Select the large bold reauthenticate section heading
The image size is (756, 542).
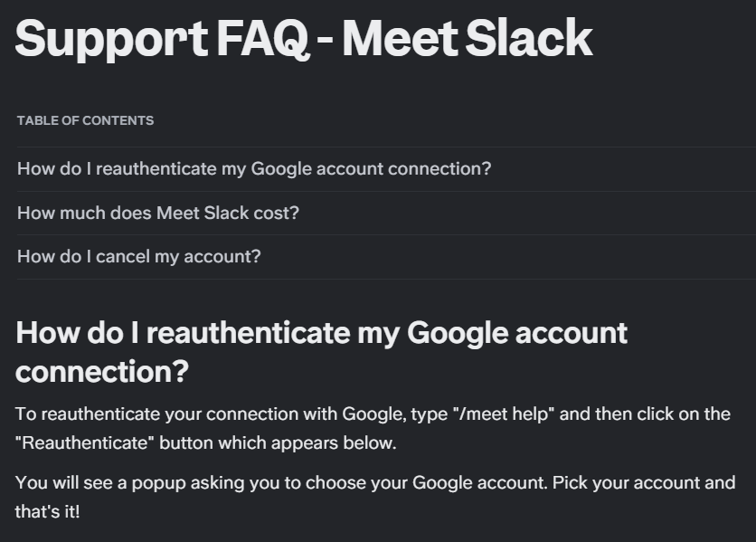pyautogui.click(x=321, y=352)
